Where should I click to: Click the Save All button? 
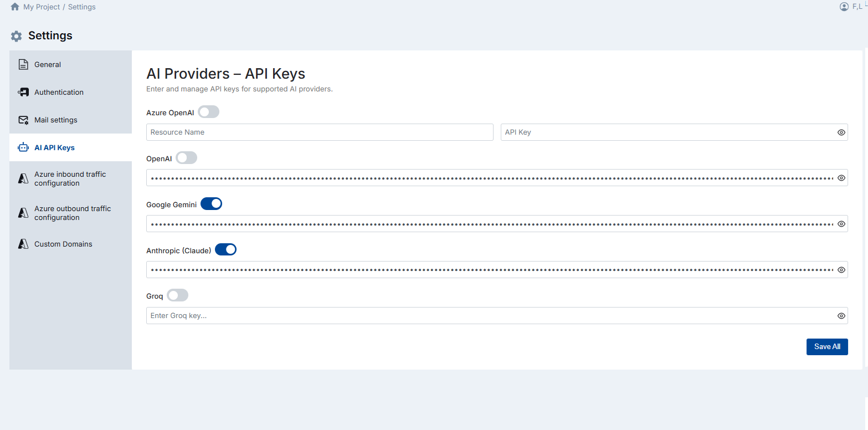pos(827,346)
